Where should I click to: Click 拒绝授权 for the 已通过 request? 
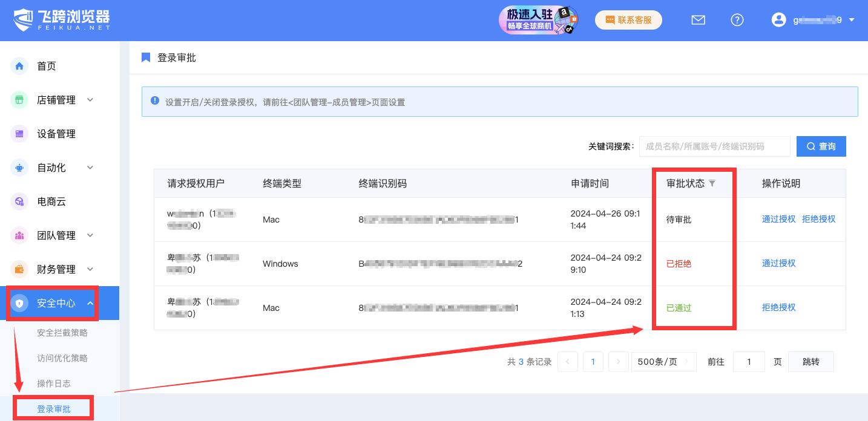778,307
